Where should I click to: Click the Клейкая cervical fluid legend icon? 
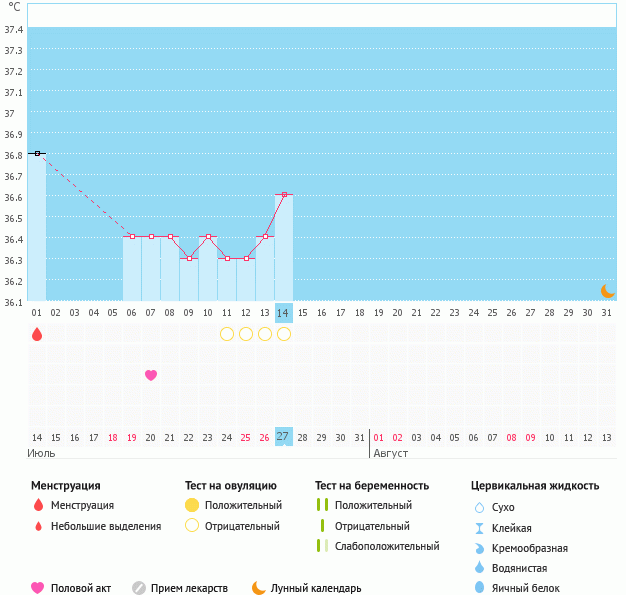(479, 528)
